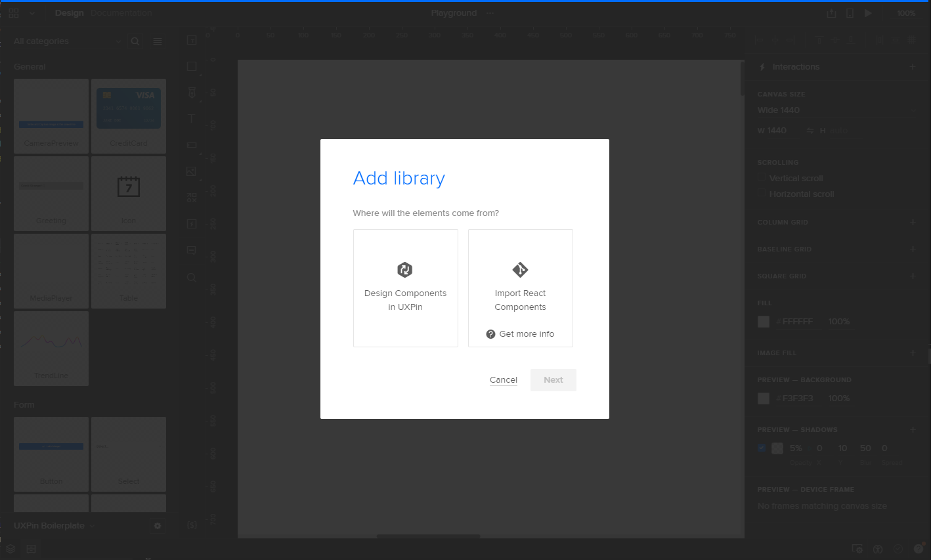Search the component library
Viewport: 931px width, 560px height.
pyautogui.click(x=135, y=41)
